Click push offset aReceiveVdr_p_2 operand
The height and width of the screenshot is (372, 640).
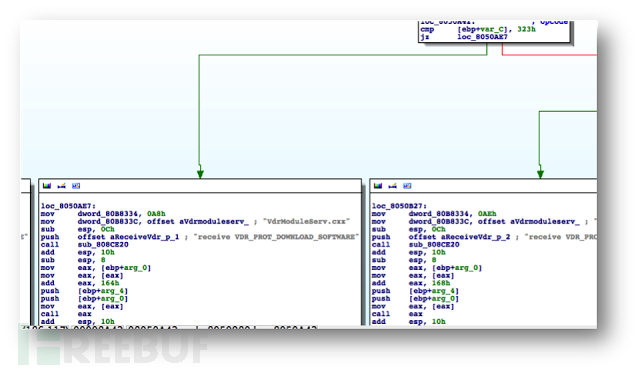coord(459,237)
